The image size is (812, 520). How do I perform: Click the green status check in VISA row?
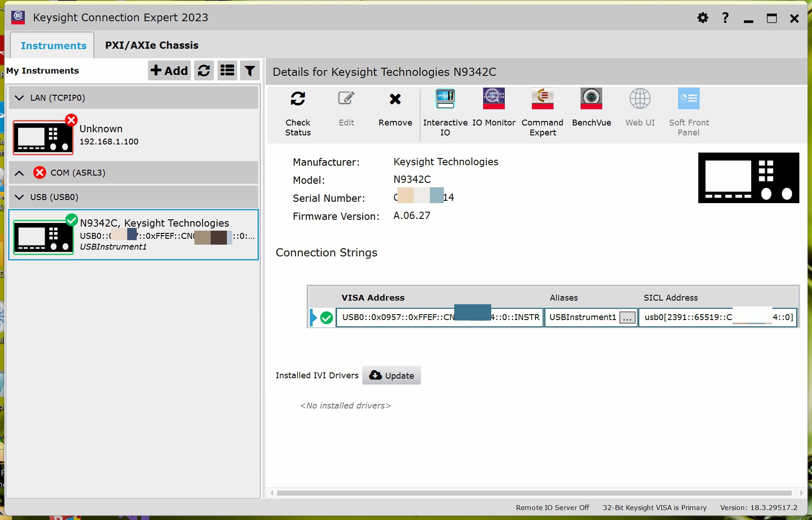tap(327, 318)
